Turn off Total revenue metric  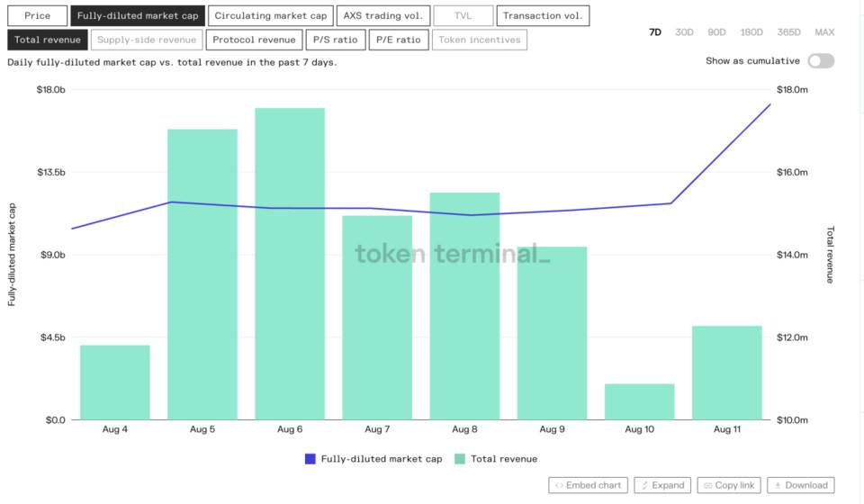(x=48, y=40)
